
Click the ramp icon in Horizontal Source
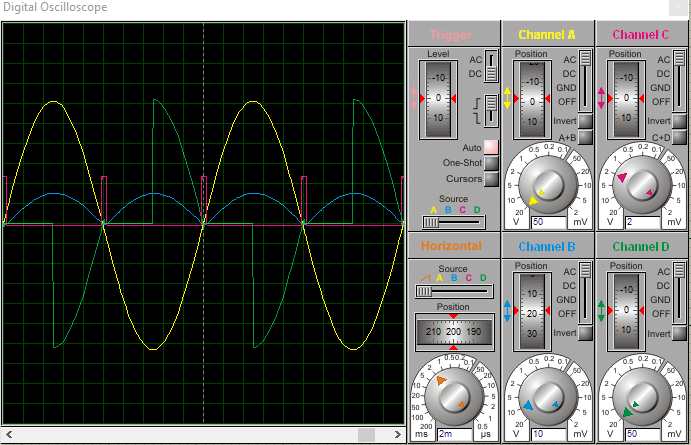[x=425, y=278]
